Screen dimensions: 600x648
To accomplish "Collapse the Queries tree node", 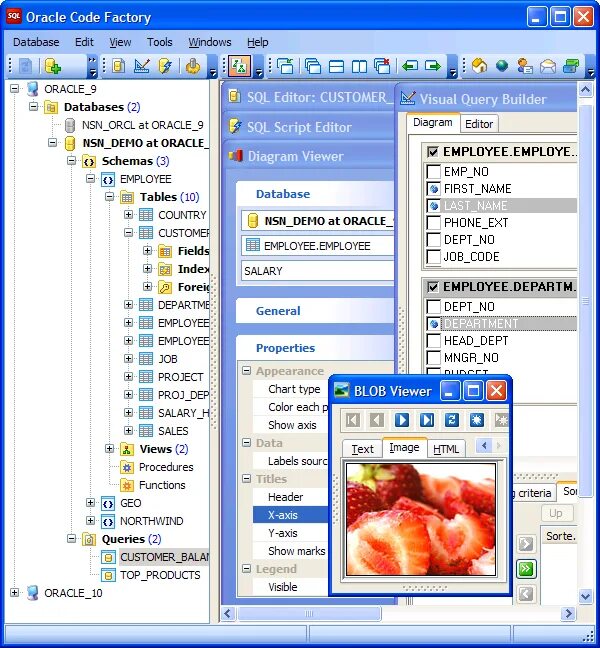I will [71, 538].
